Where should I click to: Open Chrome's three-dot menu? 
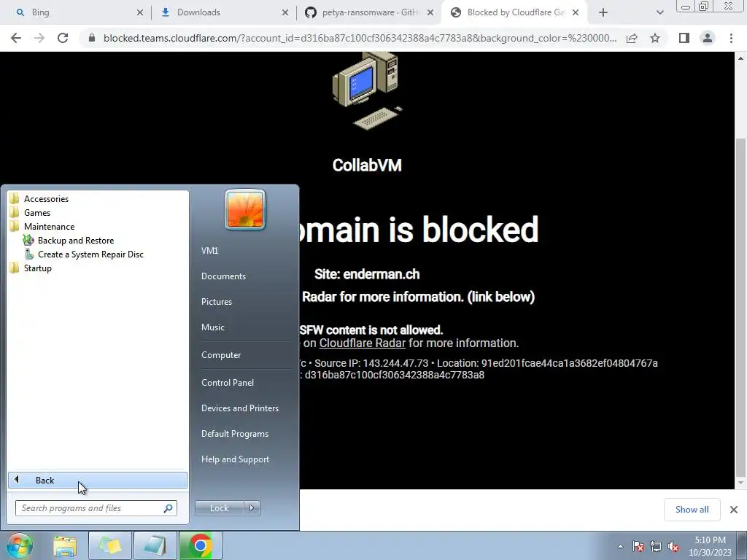[731, 38]
